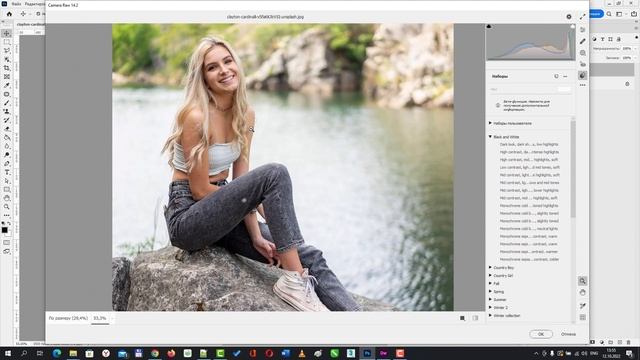
Task: Expand the user presets group
Action: (490, 123)
